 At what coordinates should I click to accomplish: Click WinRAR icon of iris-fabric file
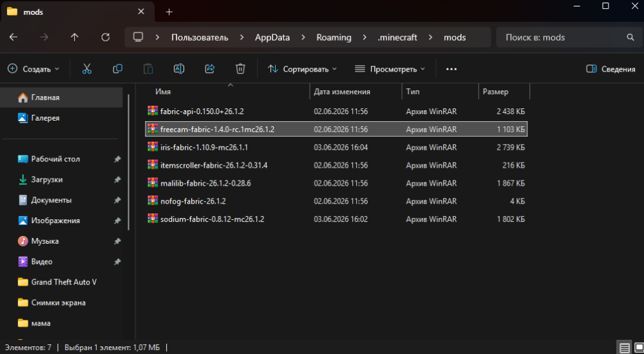(153, 147)
